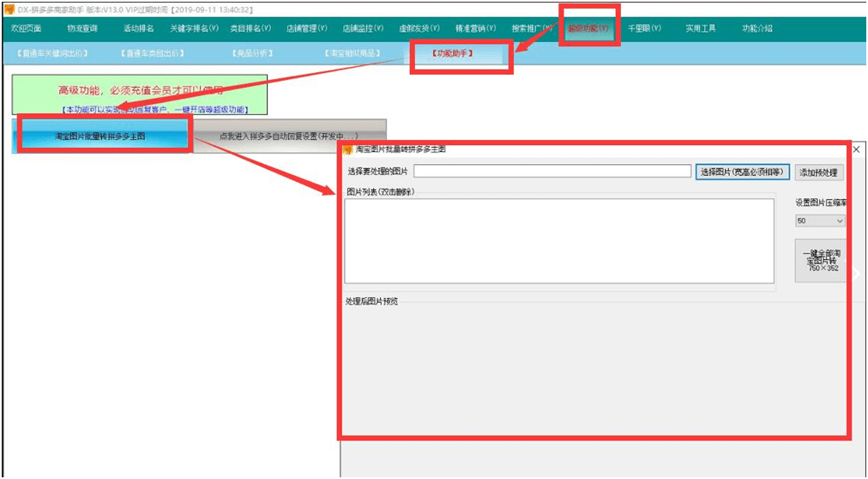This screenshot has height=479, width=868.
Task: Click the 选择要处理的图片 path input field
Action: (552, 171)
